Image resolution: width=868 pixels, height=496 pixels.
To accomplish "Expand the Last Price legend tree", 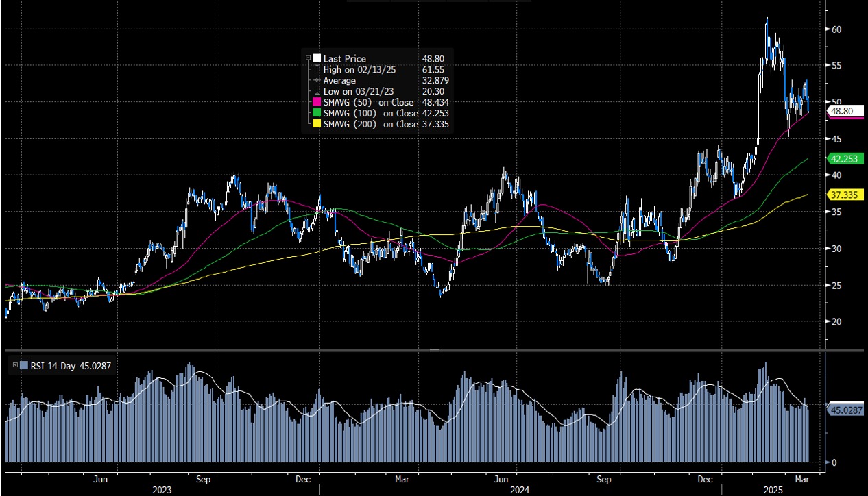I will coord(307,58).
